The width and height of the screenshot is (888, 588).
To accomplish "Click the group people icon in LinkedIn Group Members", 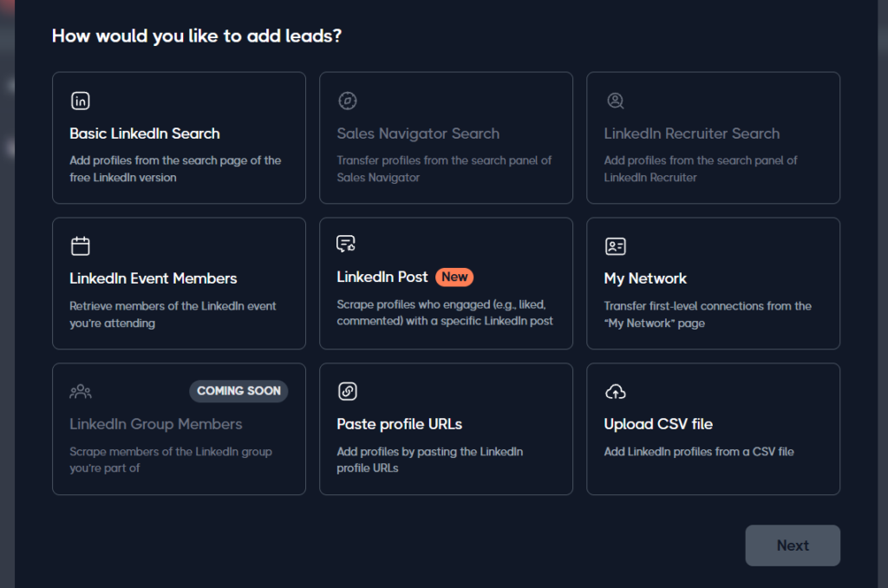I will (81, 391).
